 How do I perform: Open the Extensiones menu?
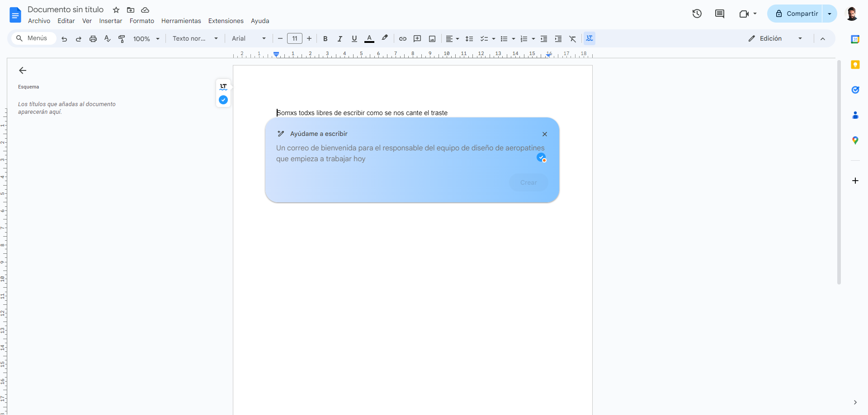[226, 21]
